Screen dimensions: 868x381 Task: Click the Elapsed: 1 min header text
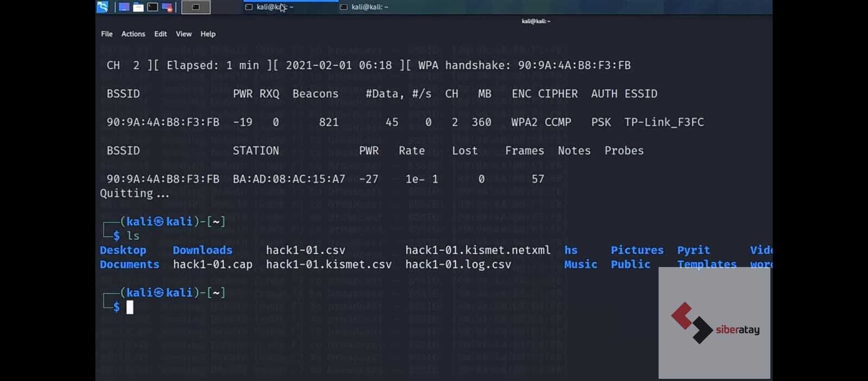(x=213, y=65)
